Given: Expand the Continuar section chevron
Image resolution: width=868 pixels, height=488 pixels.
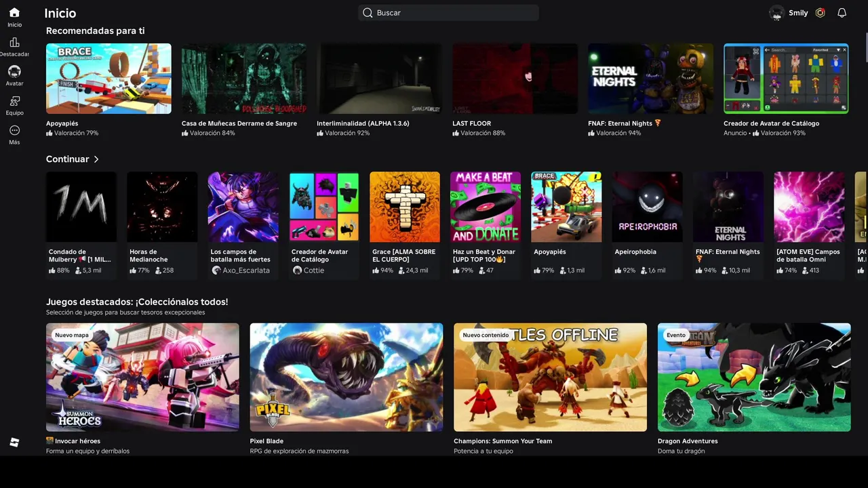Looking at the screenshot, I should pyautogui.click(x=96, y=159).
